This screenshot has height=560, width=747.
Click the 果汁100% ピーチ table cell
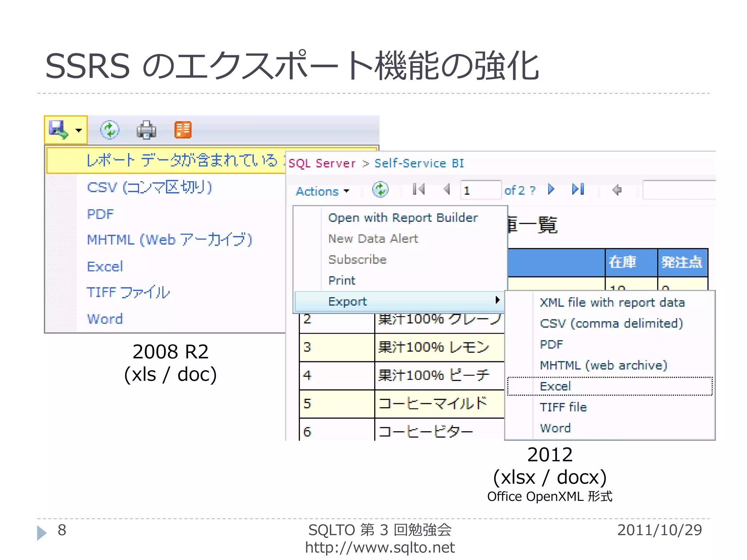(440, 376)
